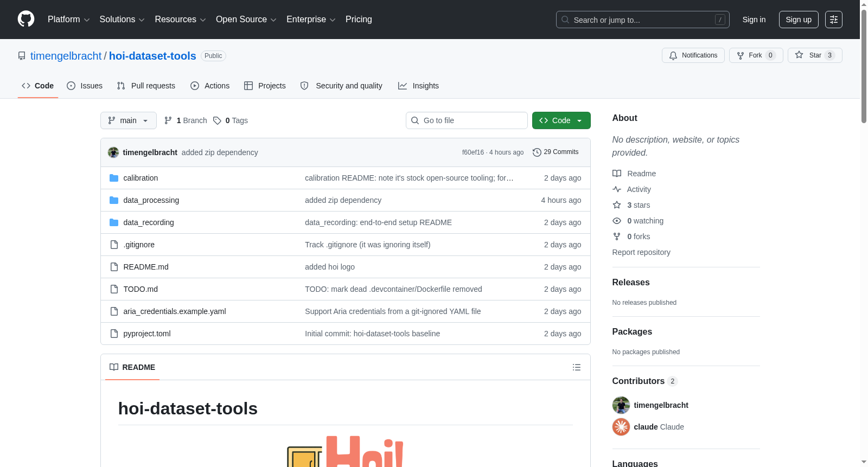Expand the Open Source menu
868x467 pixels.
point(246,20)
